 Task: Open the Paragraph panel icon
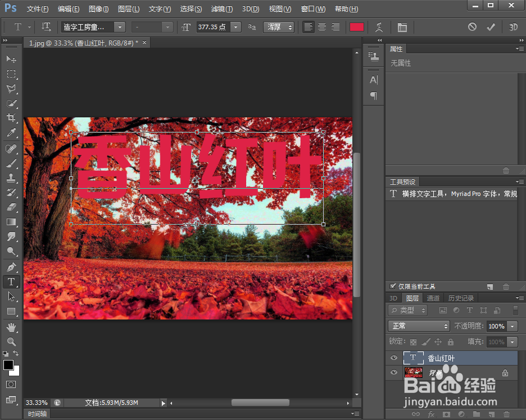click(x=373, y=96)
